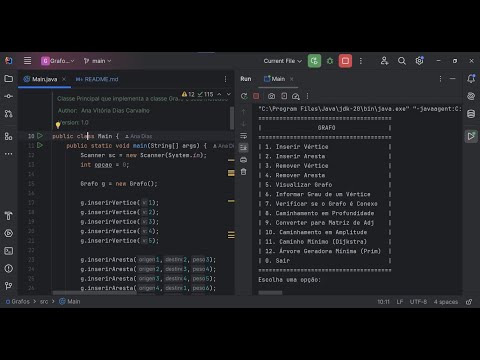480x360 pixels.
Task: Open Database tool window
Action: tap(471, 114)
